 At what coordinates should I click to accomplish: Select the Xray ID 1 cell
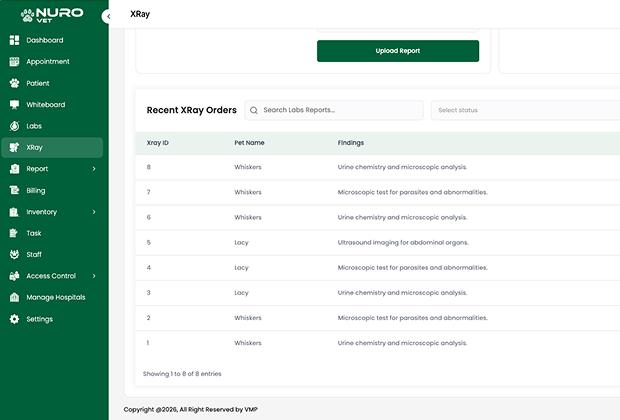(148, 343)
